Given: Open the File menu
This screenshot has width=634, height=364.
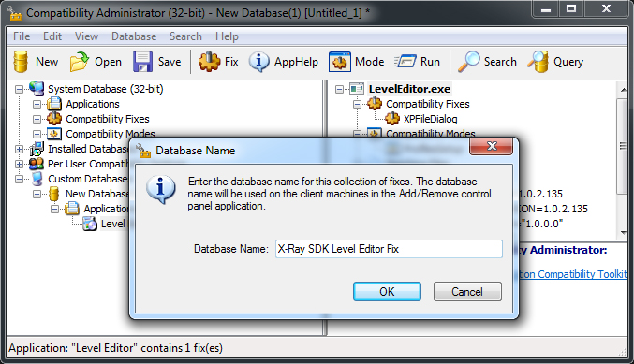Looking at the screenshot, I should click(x=22, y=36).
